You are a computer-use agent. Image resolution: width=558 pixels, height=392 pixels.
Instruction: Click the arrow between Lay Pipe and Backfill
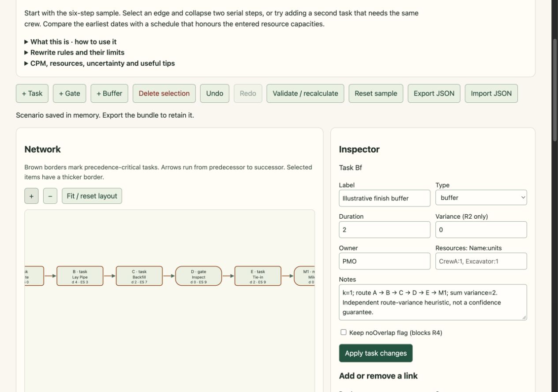[110, 276]
